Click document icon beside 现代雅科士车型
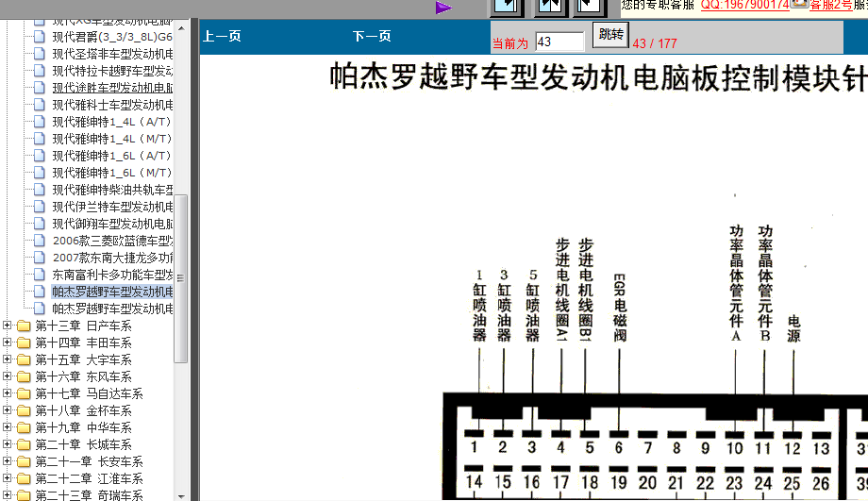Image resolution: width=868 pixels, height=501 pixels. pos(40,105)
